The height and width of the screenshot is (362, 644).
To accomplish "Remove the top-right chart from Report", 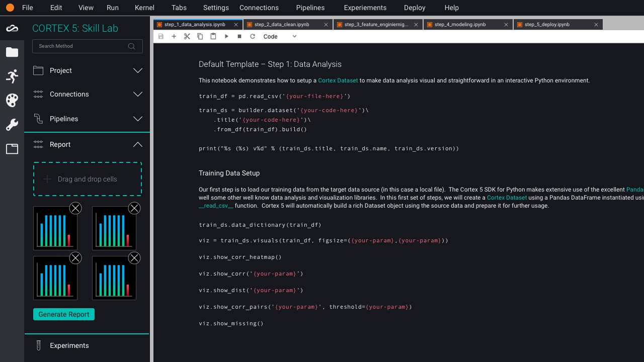I will (134, 208).
